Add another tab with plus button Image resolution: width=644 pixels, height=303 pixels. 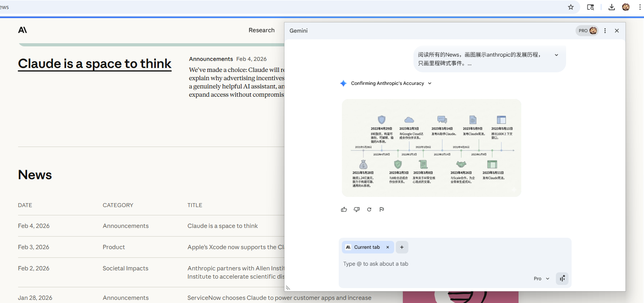pyautogui.click(x=402, y=247)
